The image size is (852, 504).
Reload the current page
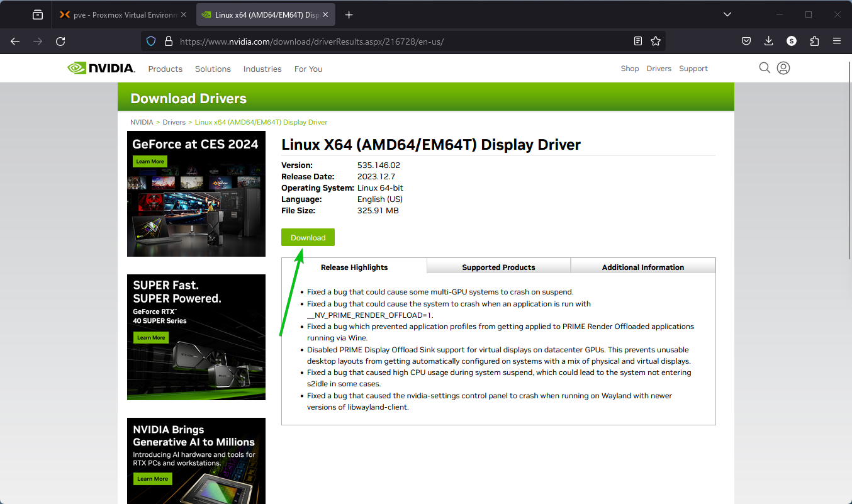coord(60,41)
